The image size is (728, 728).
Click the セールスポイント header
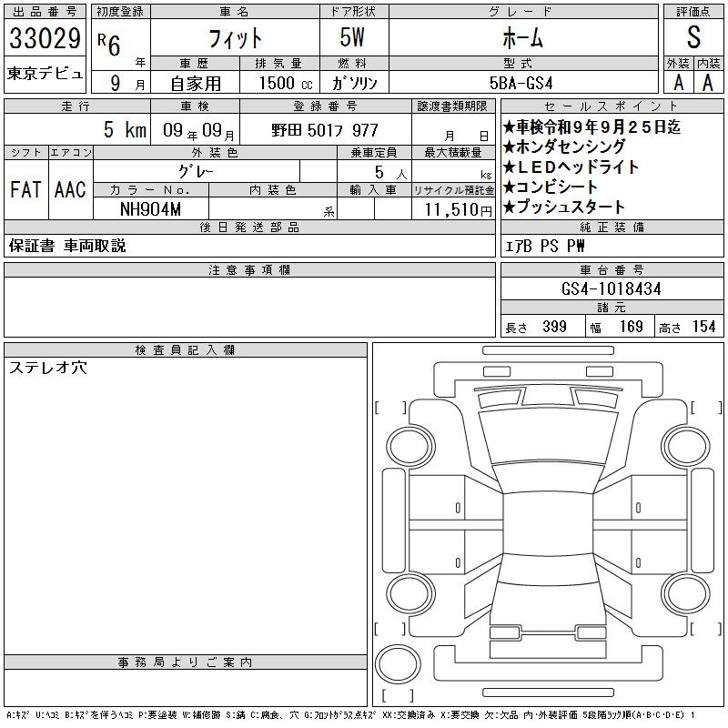click(x=612, y=106)
